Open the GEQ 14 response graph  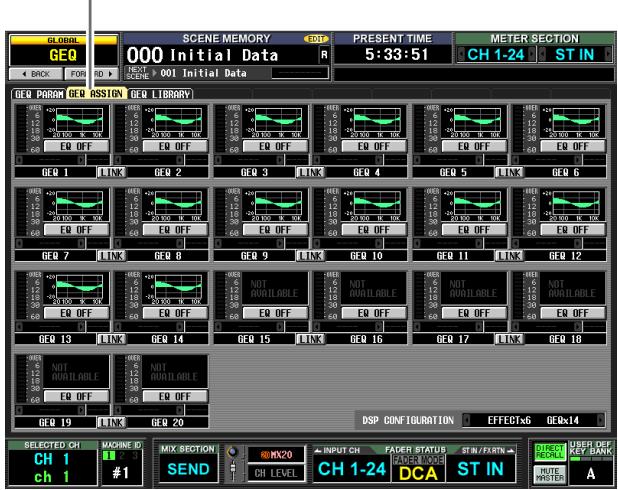(178, 287)
